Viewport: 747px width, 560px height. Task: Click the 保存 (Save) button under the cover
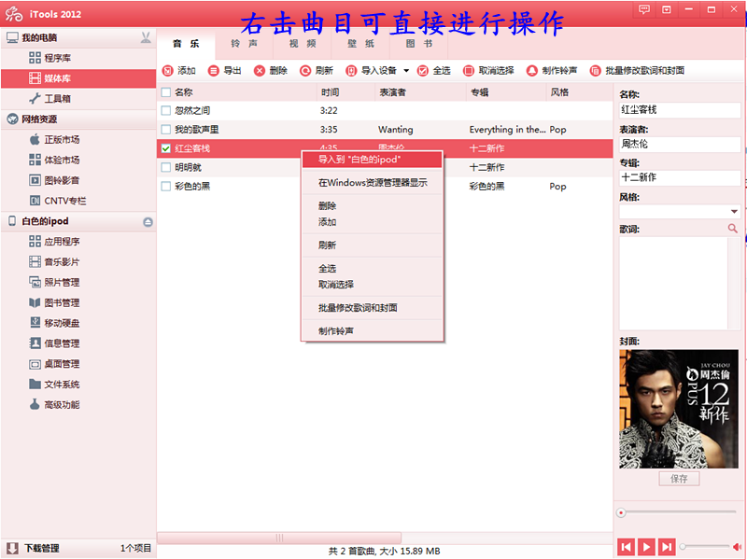(679, 479)
